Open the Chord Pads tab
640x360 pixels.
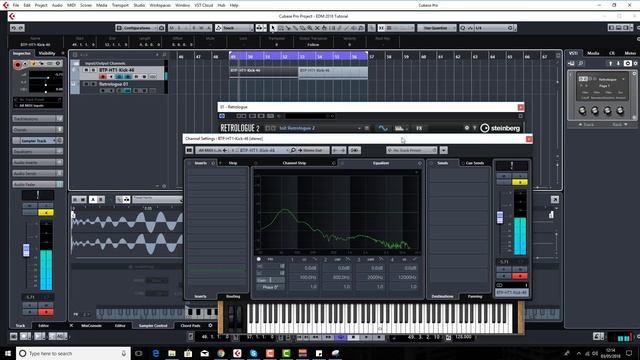click(190, 326)
